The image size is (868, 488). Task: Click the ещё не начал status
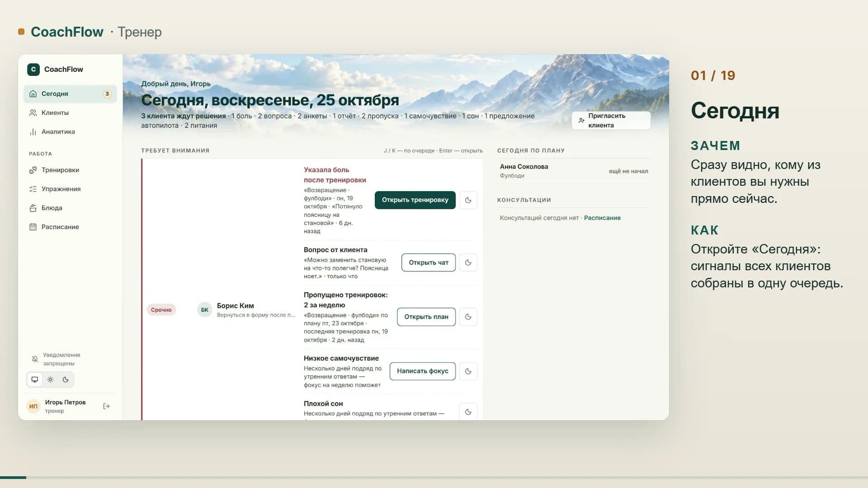(628, 171)
